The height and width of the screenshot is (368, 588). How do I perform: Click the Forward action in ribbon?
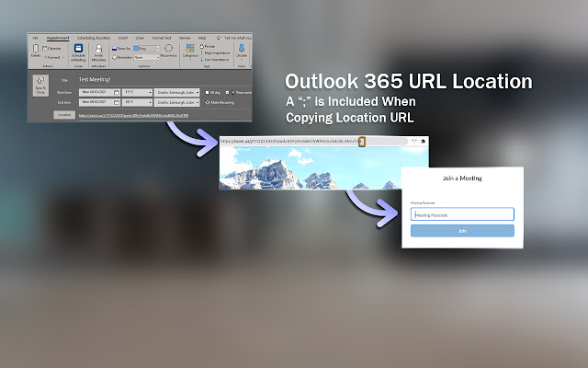click(x=51, y=57)
